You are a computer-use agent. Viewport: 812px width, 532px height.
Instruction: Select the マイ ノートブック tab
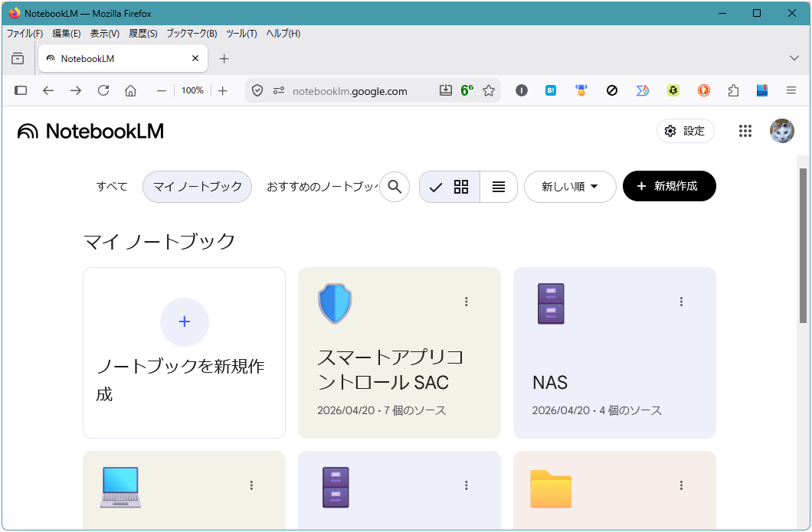(x=198, y=186)
